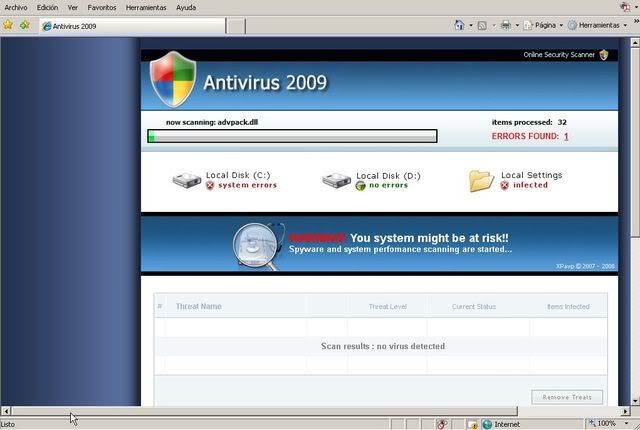
Task: Click the now scanning advpack.dll text
Action: click(212, 122)
